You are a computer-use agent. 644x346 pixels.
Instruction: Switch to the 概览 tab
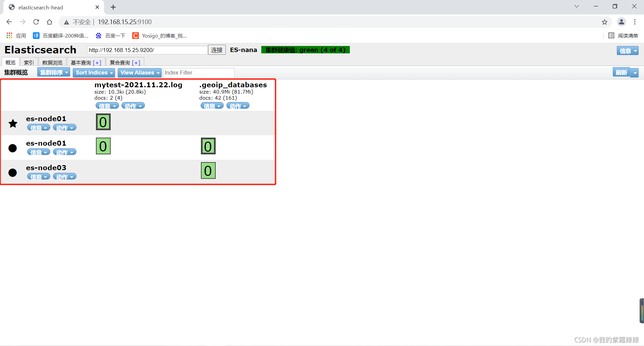pyautogui.click(x=10, y=62)
